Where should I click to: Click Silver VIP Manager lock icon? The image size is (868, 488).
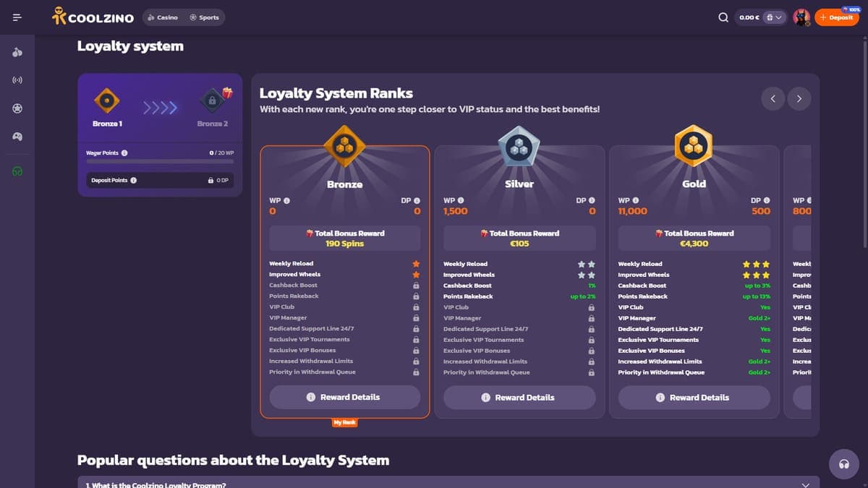(x=591, y=318)
